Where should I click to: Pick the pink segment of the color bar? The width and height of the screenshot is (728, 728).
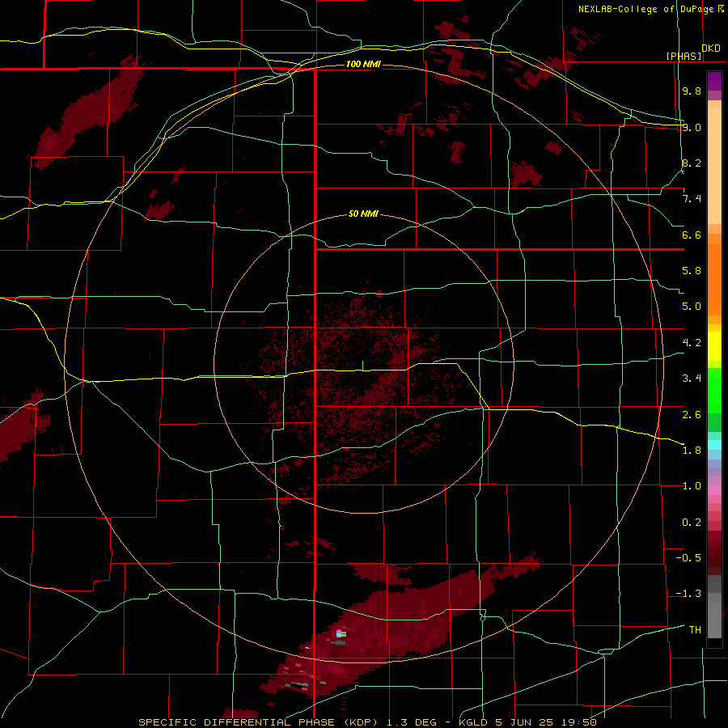click(714, 490)
